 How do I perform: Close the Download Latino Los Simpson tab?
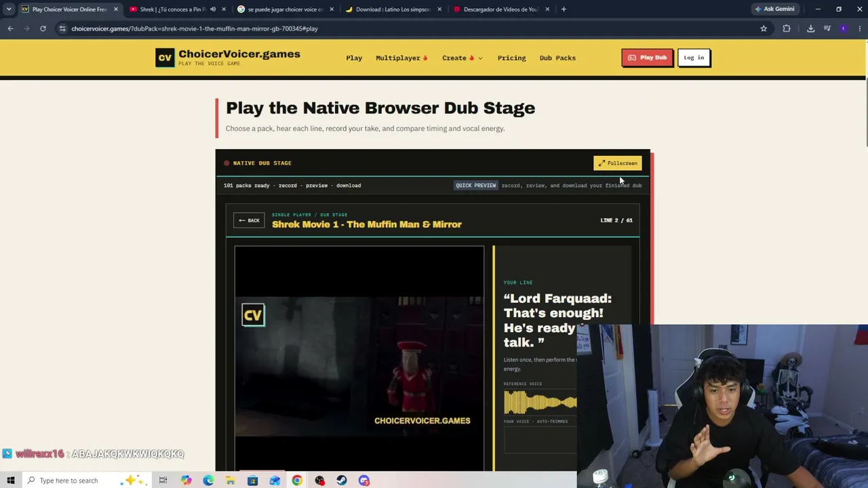coord(439,9)
